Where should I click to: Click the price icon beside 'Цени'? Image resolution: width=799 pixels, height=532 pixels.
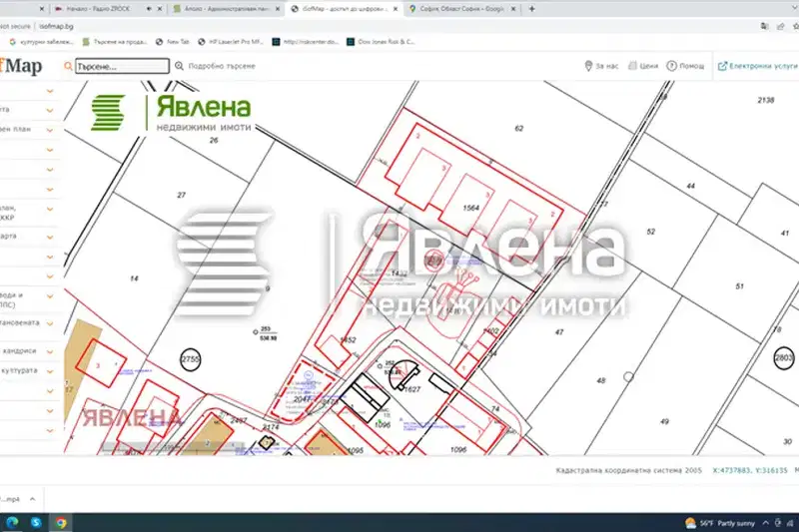632,66
